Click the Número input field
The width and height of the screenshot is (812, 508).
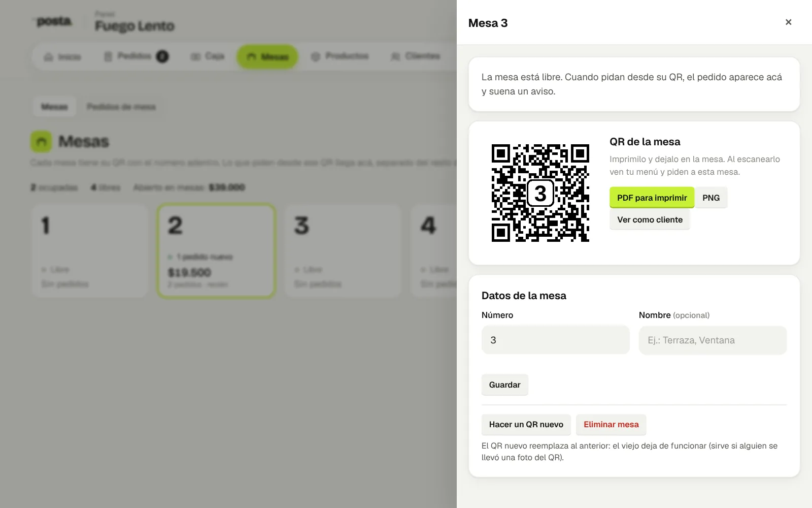coord(555,340)
